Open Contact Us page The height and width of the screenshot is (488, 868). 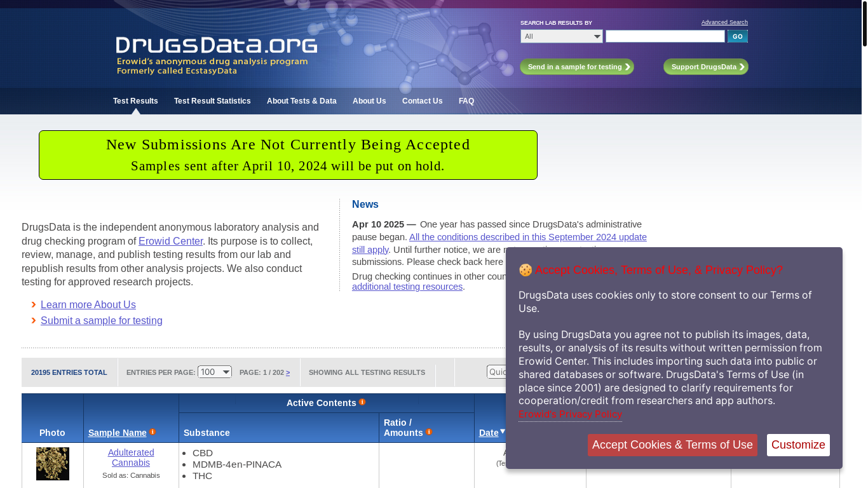coord(423,101)
